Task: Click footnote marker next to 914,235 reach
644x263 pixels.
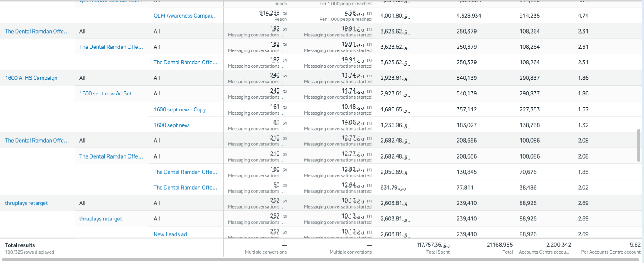Action: coord(285,14)
